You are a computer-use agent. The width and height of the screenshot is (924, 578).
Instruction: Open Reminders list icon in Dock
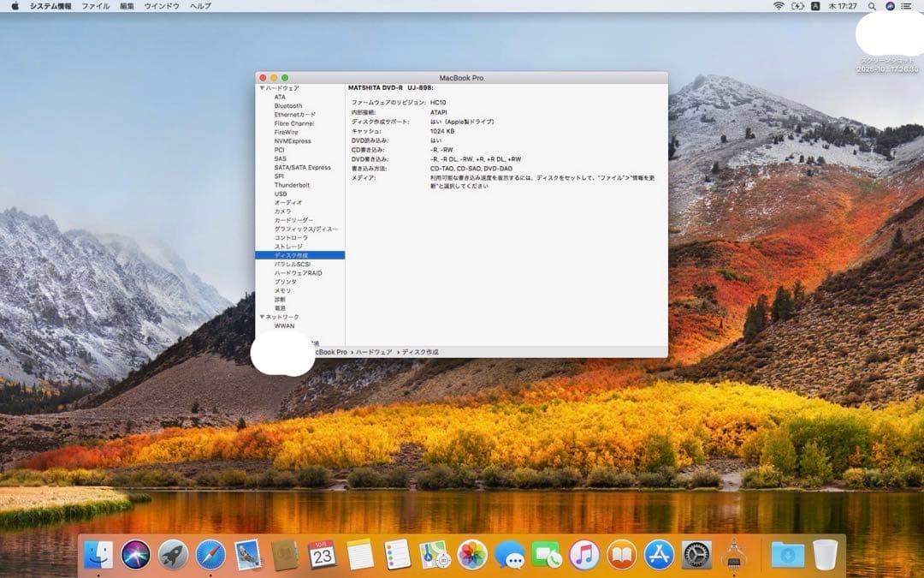tap(397, 555)
